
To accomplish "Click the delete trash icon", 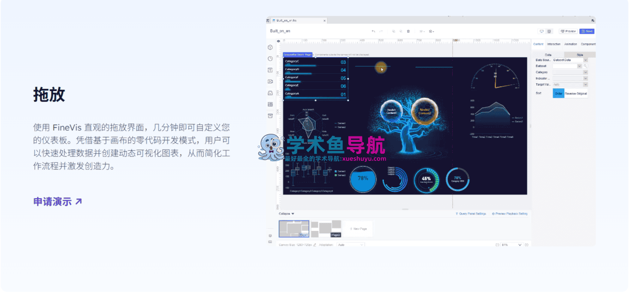I will pyautogui.click(x=408, y=31).
